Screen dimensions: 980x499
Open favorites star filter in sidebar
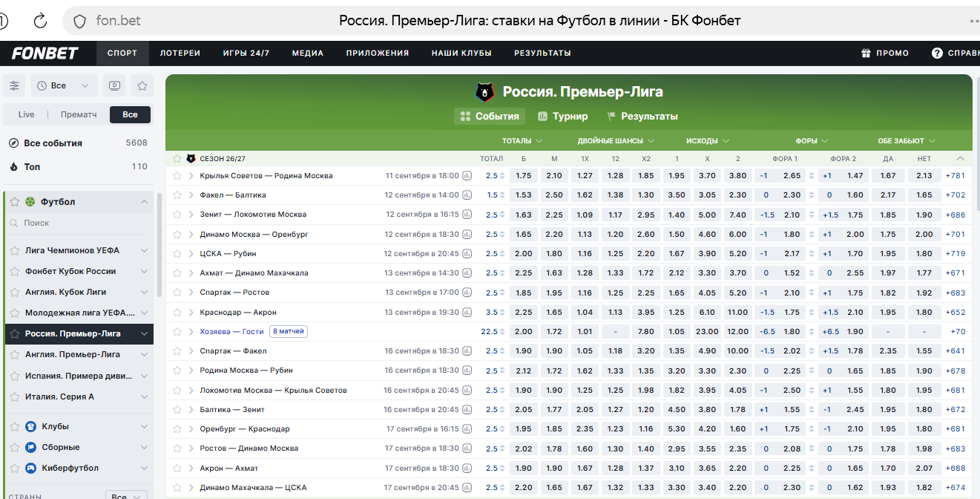(x=142, y=85)
